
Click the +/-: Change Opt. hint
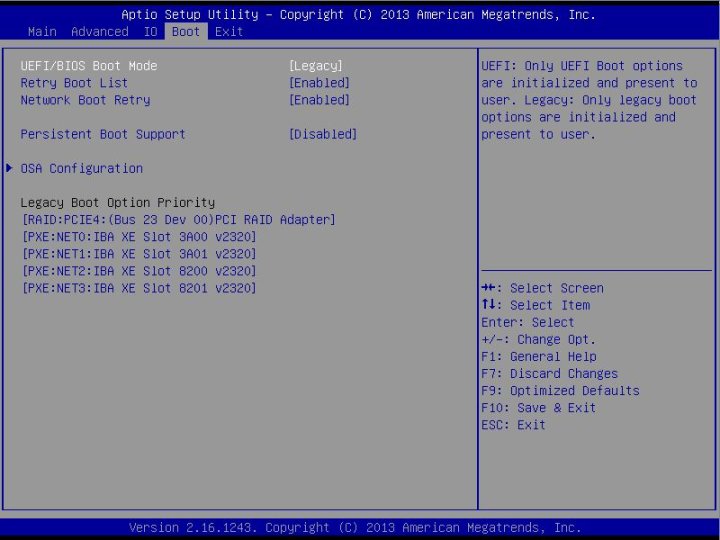[x=538, y=339]
